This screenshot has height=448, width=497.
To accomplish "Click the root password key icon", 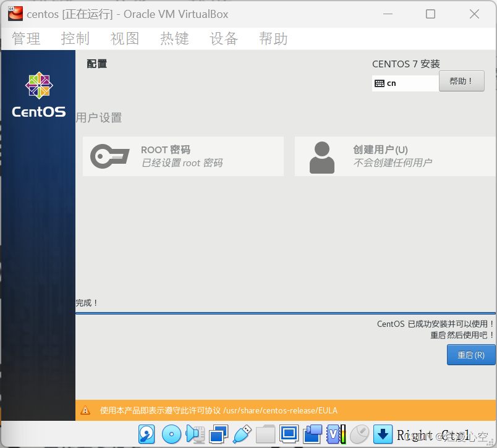I will pos(109,156).
